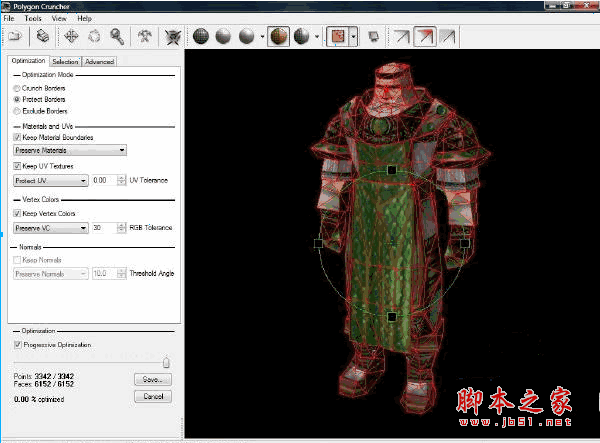Open the red texture square dropdown arrow
The height and width of the screenshot is (443, 600).
(354, 37)
